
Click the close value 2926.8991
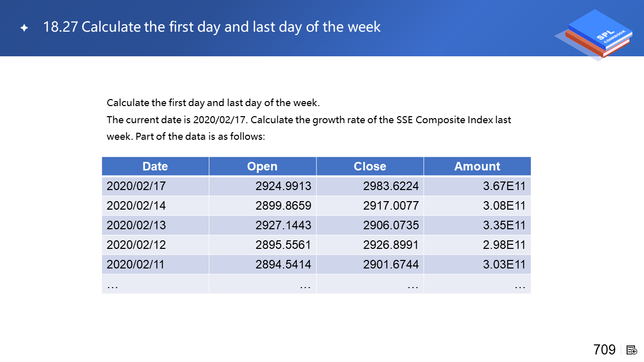point(391,245)
